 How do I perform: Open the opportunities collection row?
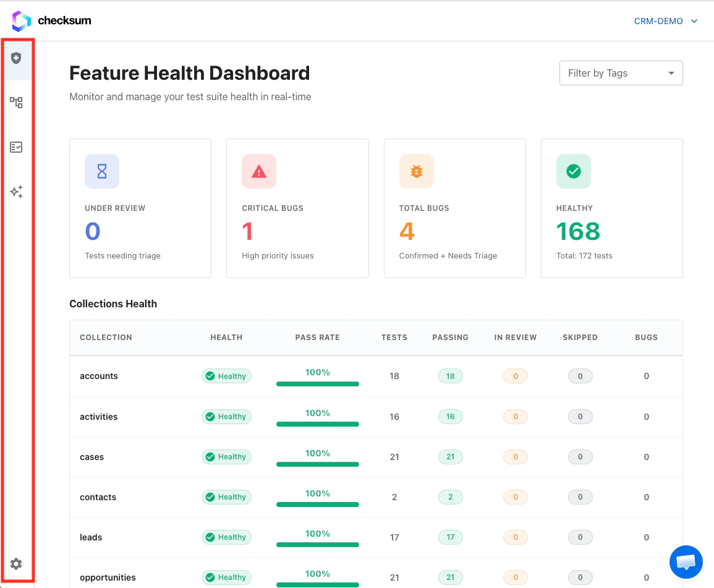point(376,573)
